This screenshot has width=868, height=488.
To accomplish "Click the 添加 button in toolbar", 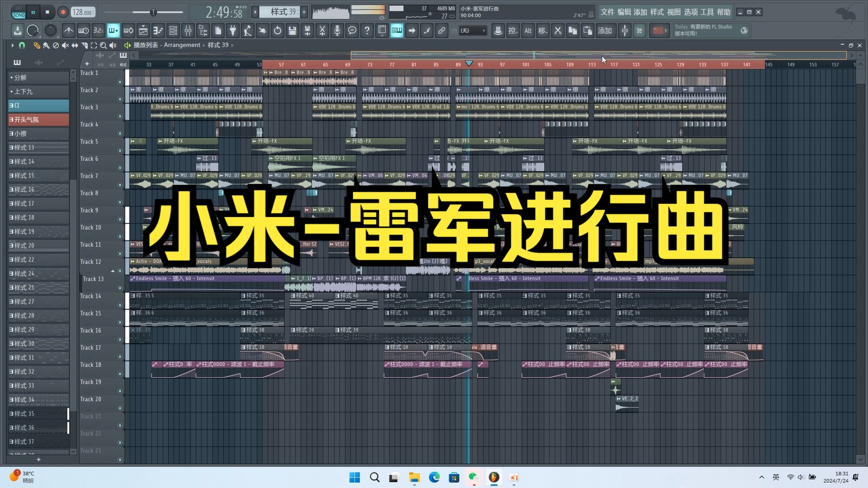I will click(x=604, y=30).
